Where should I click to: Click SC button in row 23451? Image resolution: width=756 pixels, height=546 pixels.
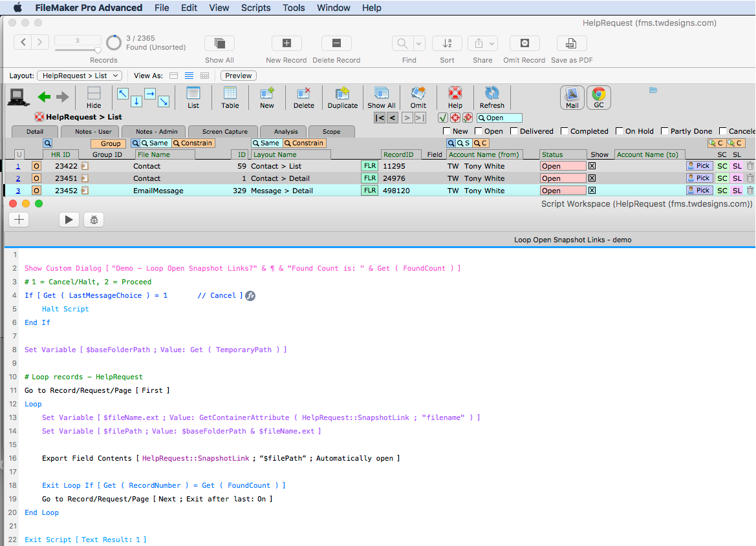pyautogui.click(x=722, y=178)
